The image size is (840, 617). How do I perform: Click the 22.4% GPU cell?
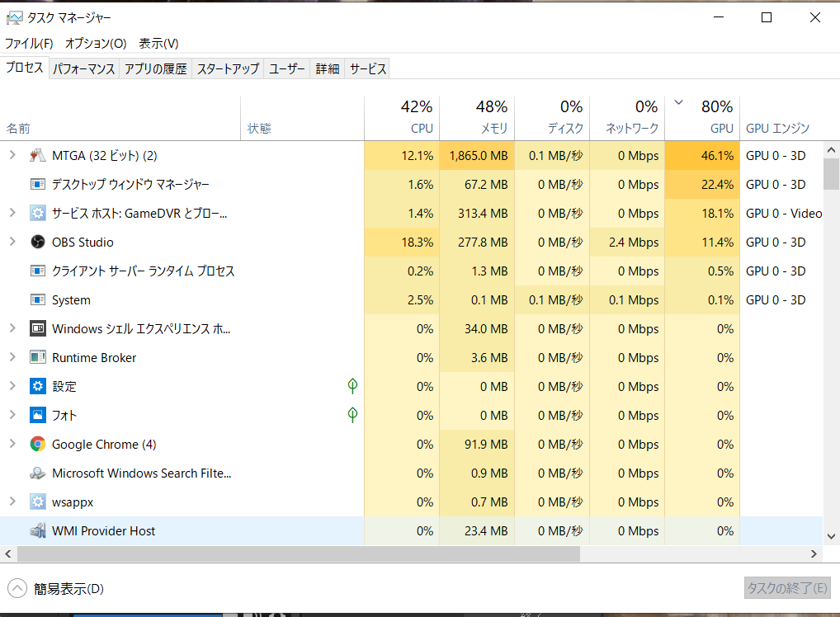701,185
